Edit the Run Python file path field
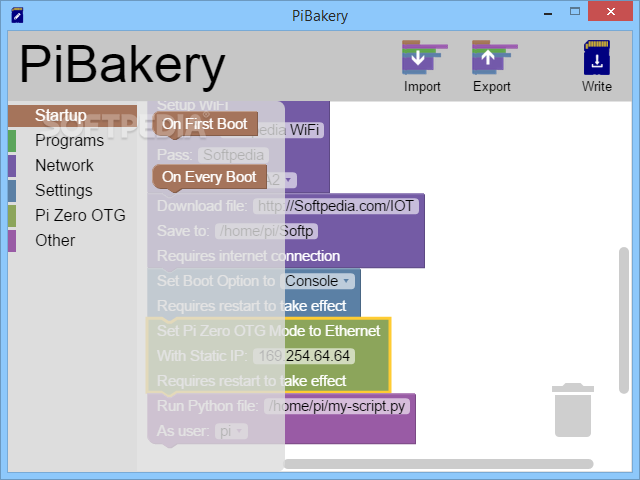Screen dimensions: 640x480 (337, 406)
